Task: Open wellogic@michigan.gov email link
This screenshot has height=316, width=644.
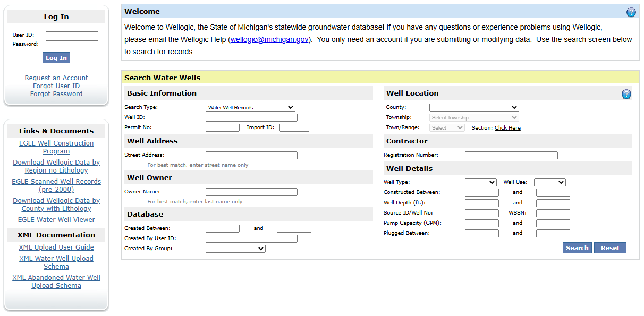Action: [x=269, y=39]
